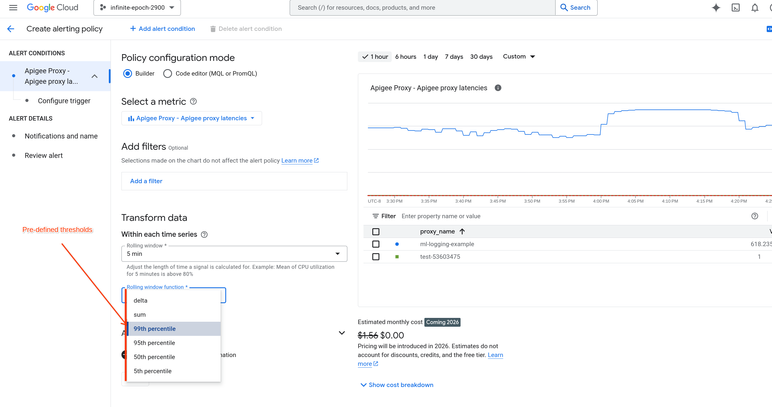Click the test-53603475 proxy name
The image size is (772, 407).
[x=440, y=257]
